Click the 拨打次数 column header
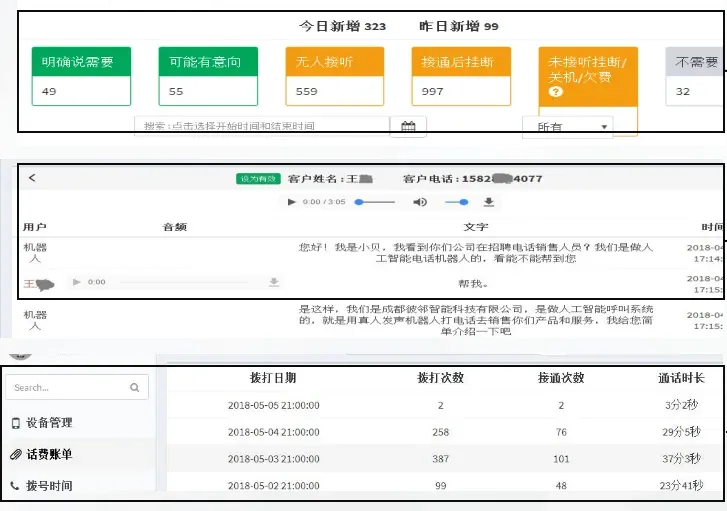 click(440, 378)
